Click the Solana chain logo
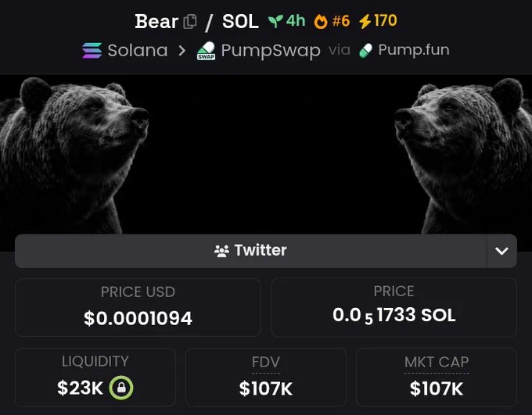The width and height of the screenshot is (532, 415). [x=92, y=51]
